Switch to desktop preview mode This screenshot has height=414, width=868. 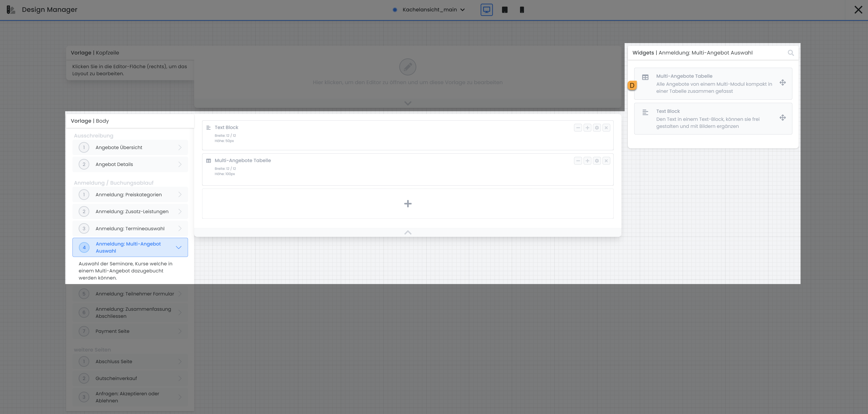tap(486, 10)
